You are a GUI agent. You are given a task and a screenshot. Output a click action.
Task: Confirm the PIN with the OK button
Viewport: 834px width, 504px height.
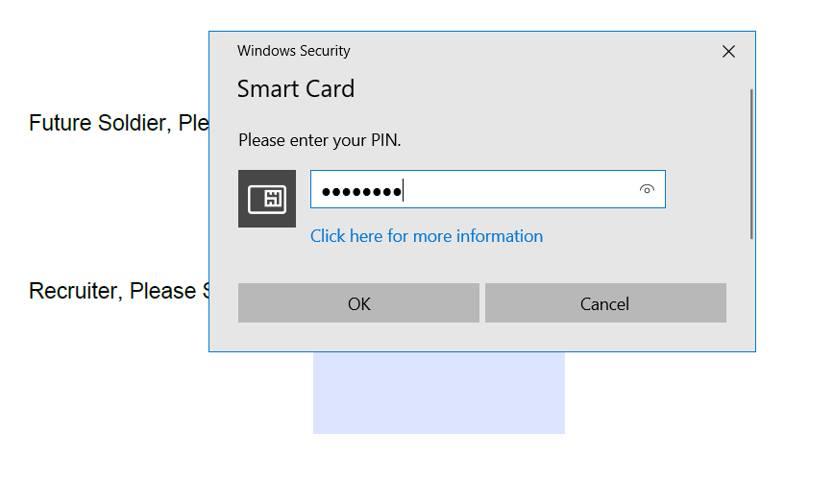click(358, 303)
